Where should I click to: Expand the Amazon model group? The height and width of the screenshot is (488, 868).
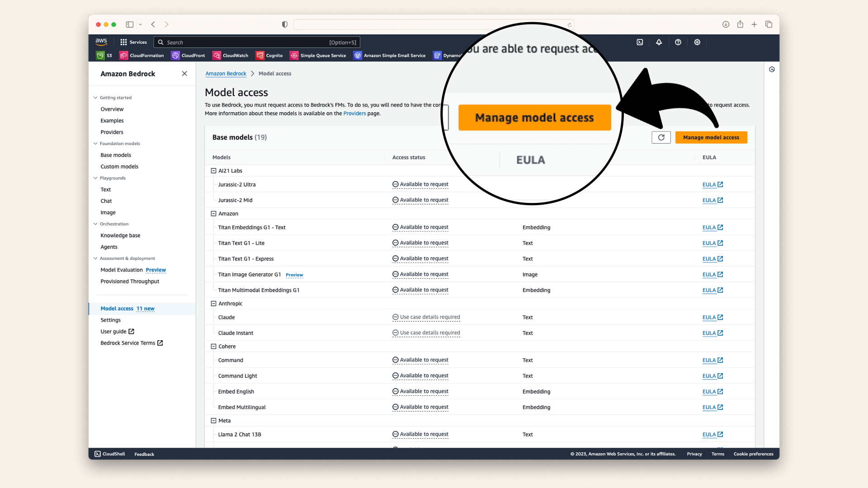[213, 213]
